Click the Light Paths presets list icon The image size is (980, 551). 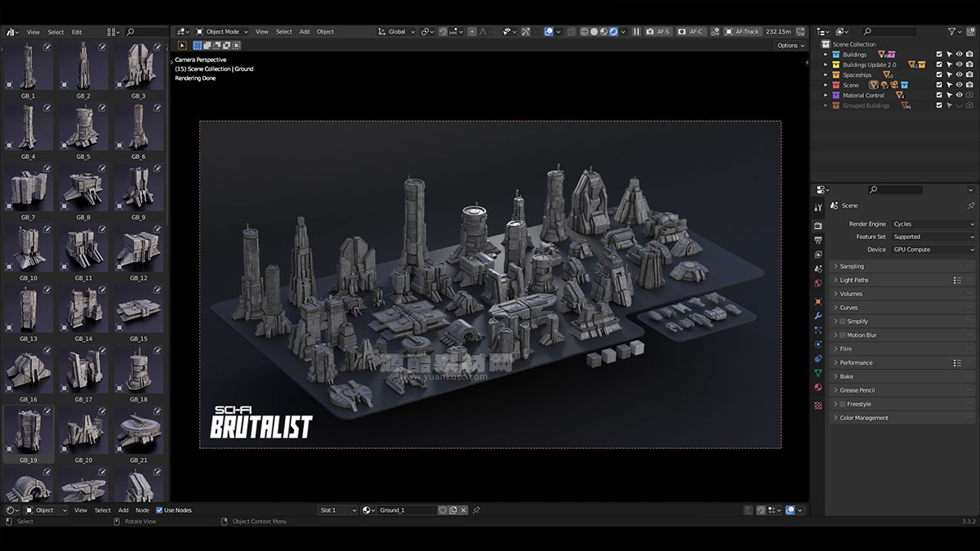point(957,280)
